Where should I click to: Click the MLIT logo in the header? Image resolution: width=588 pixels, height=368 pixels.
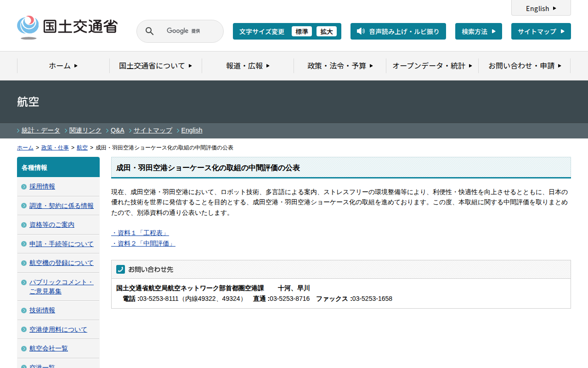[x=67, y=27]
